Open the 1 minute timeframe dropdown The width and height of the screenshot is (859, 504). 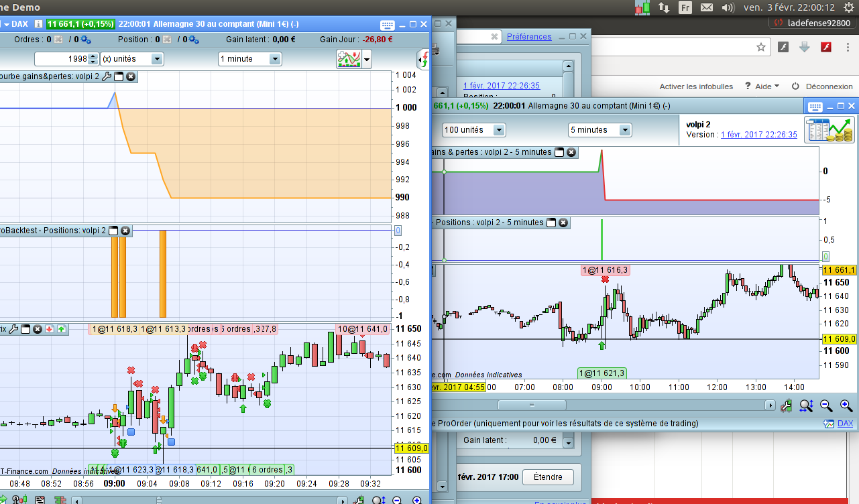[x=249, y=59]
